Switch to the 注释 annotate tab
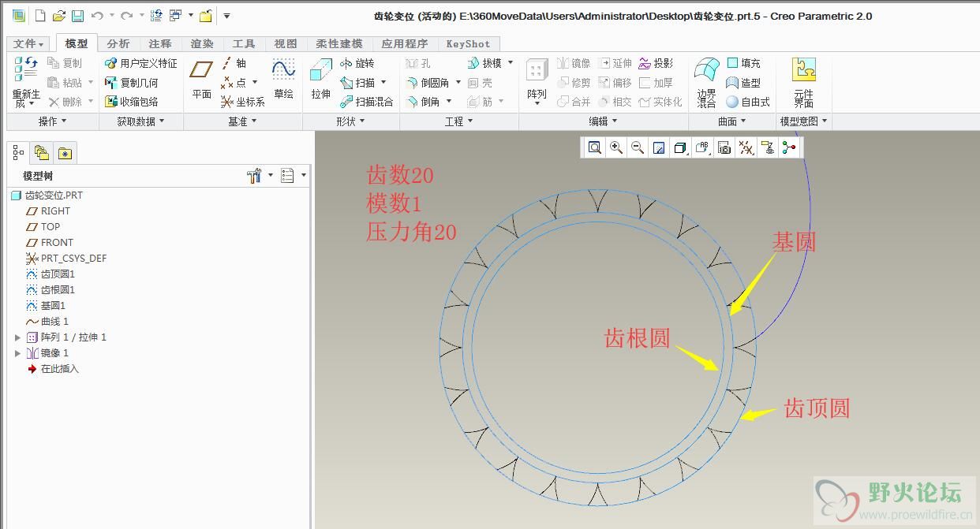 160,44
